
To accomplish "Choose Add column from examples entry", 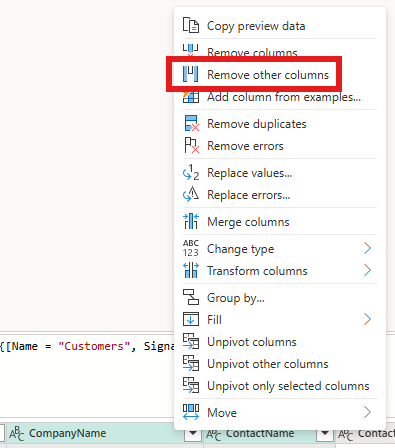I will pos(280,97).
